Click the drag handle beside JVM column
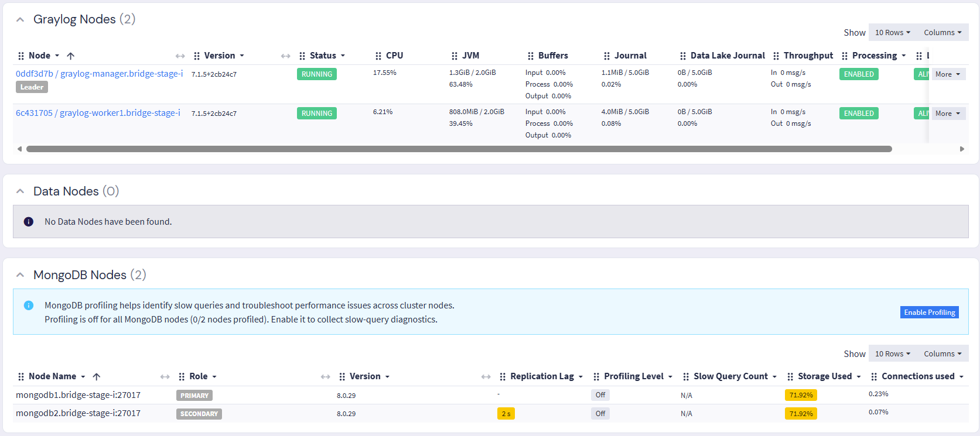The height and width of the screenshot is (436, 980). [x=455, y=56]
